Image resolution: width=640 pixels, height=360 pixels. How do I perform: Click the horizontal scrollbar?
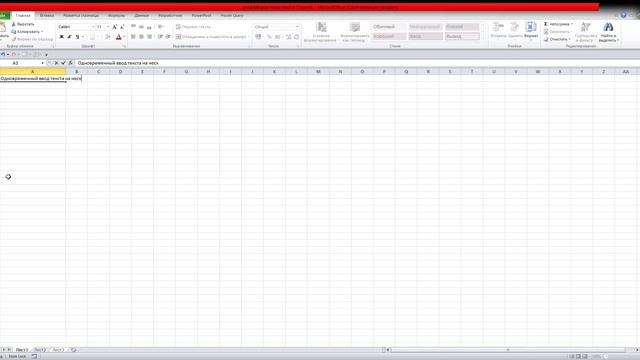[x=508, y=350]
